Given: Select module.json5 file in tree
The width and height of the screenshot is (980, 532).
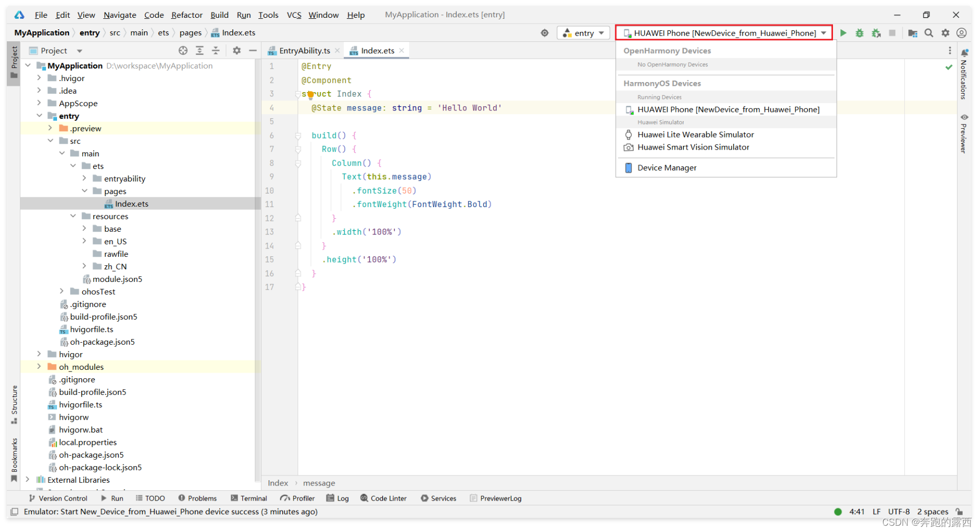Looking at the screenshot, I should 117,279.
